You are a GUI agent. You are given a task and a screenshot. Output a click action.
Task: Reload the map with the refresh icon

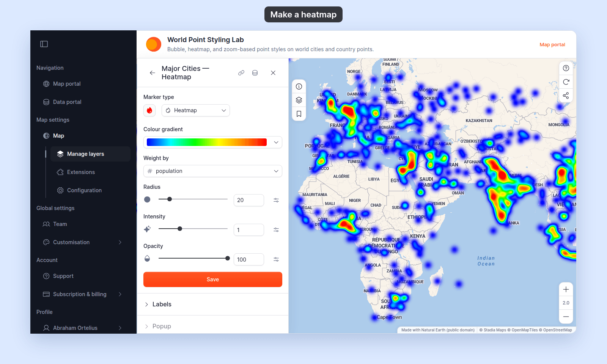click(566, 82)
